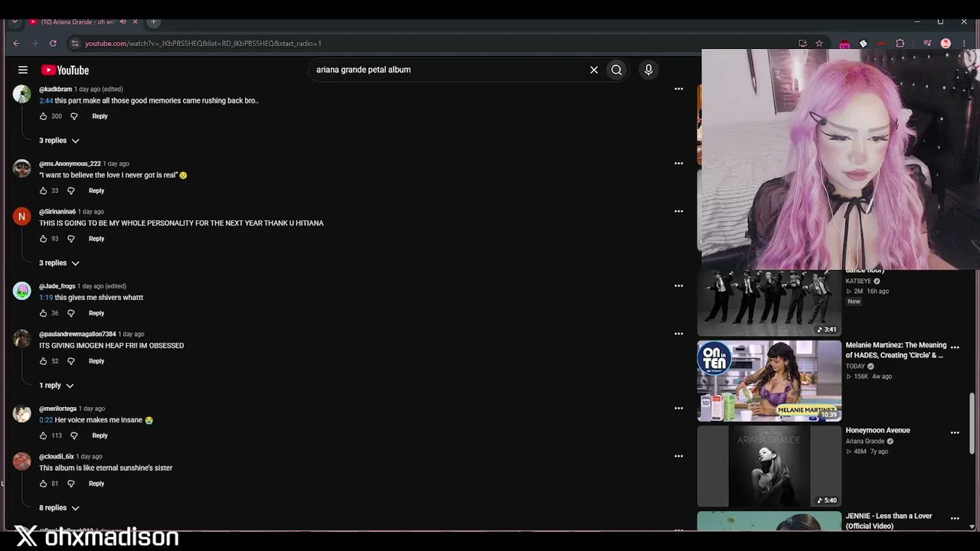The image size is (980, 551).
Task: Open more actions on @ms.Anonymous_222's comment
Action: [x=678, y=163]
